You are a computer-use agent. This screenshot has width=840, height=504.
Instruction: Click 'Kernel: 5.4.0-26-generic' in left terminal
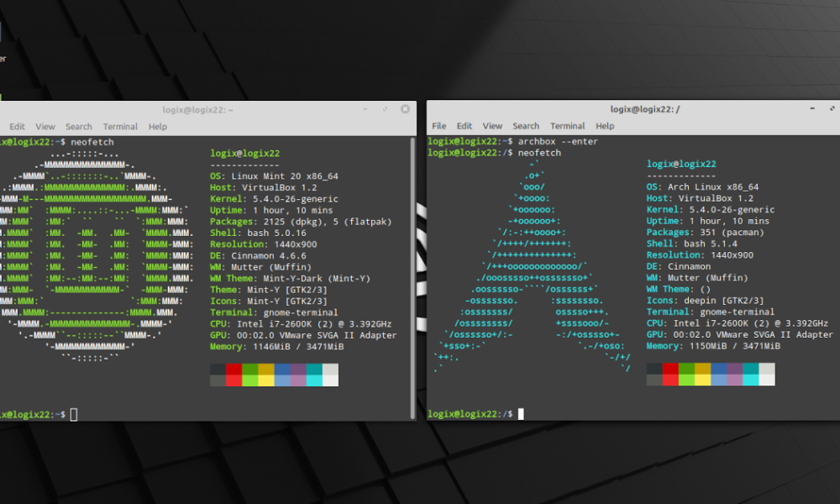tap(274, 199)
